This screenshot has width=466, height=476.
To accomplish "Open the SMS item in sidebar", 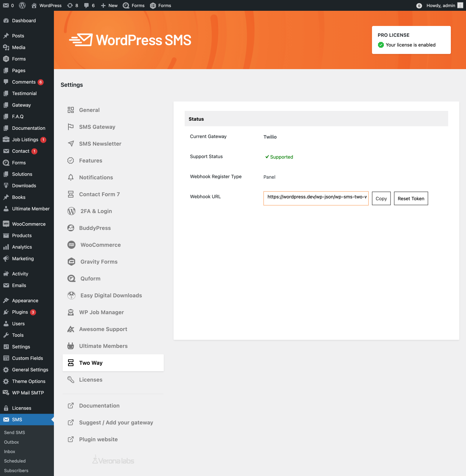I will point(27,420).
